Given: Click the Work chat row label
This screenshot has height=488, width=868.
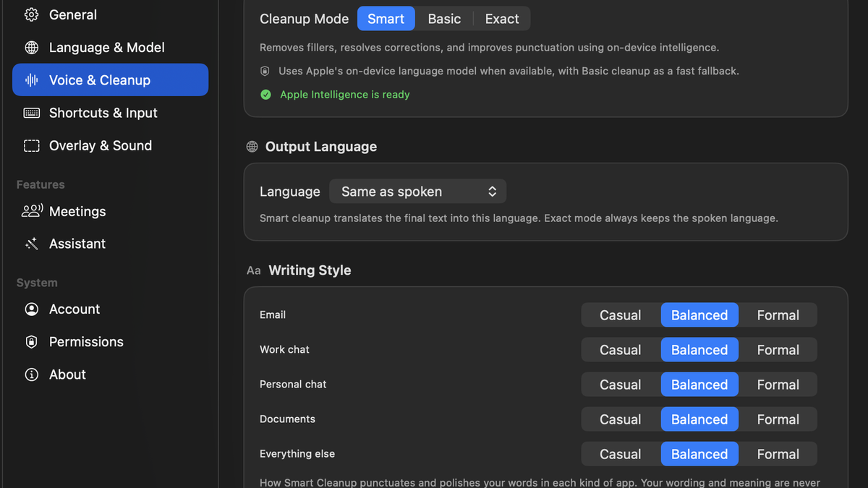Looking at the screenshot, I should (284, 350).
